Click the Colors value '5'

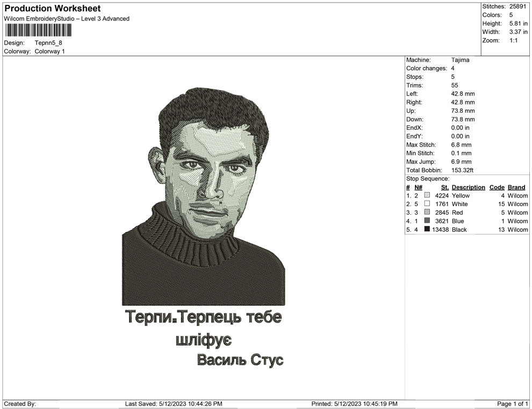coord(511,15)
